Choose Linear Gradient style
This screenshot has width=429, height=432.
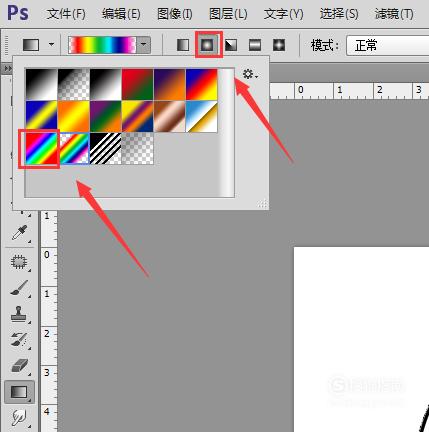(x=183, y=45)
